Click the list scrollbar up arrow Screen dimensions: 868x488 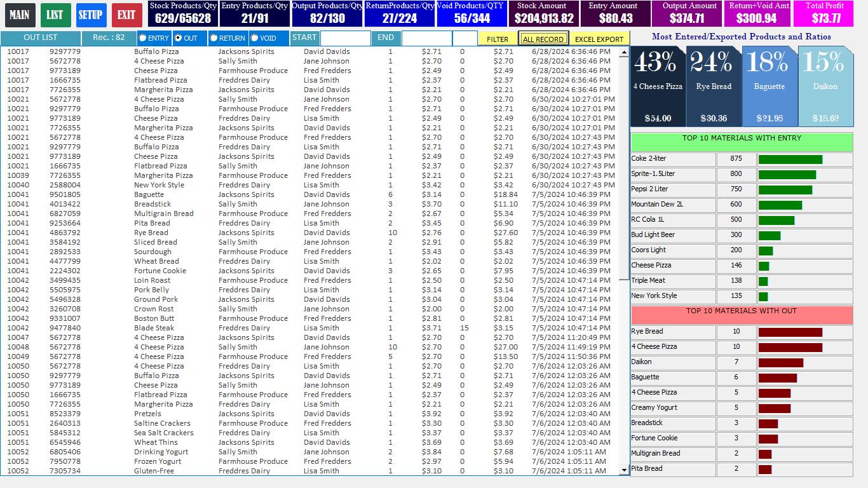624,52
